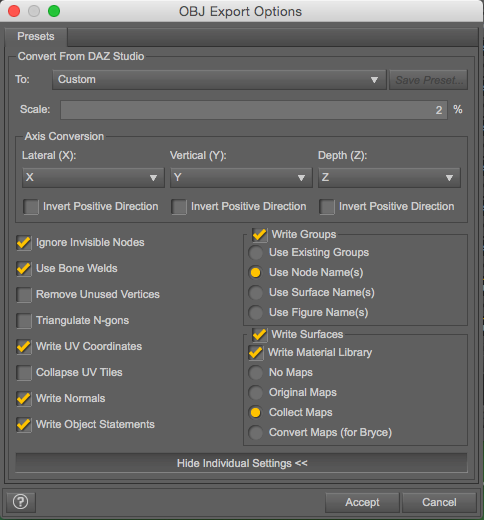This screenshot has width=484, height=520.
Task: Uncheck the Write Groups checkbox
Action: pos(260,235)
